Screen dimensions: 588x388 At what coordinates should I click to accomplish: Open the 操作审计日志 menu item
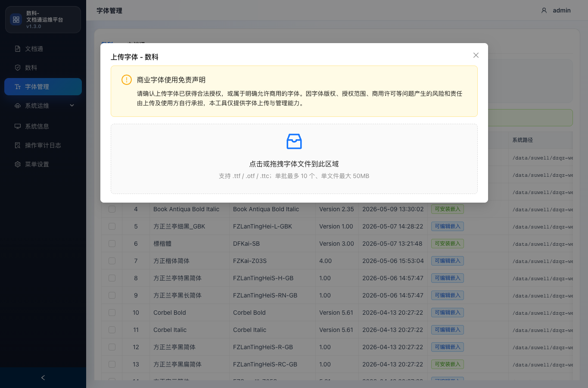coord(43,145)
